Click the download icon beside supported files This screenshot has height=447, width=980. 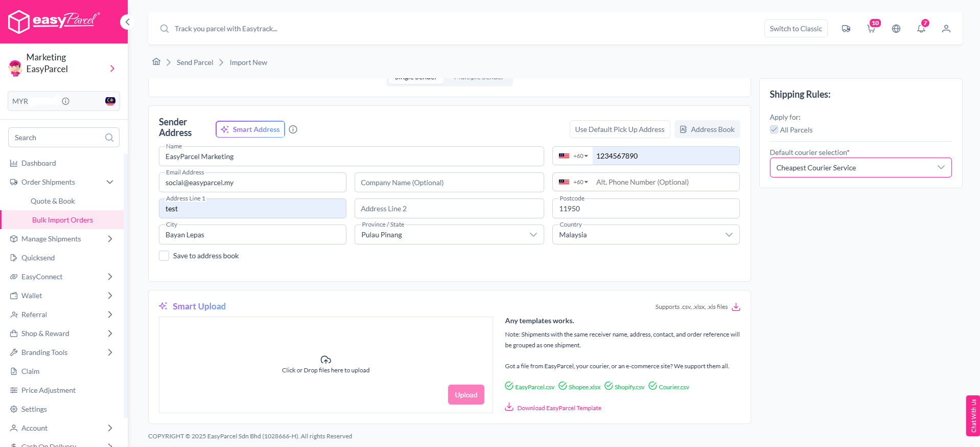coord(736,307)
